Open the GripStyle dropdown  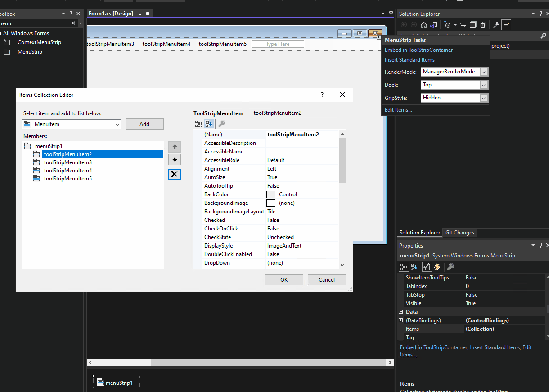[485, 98]
